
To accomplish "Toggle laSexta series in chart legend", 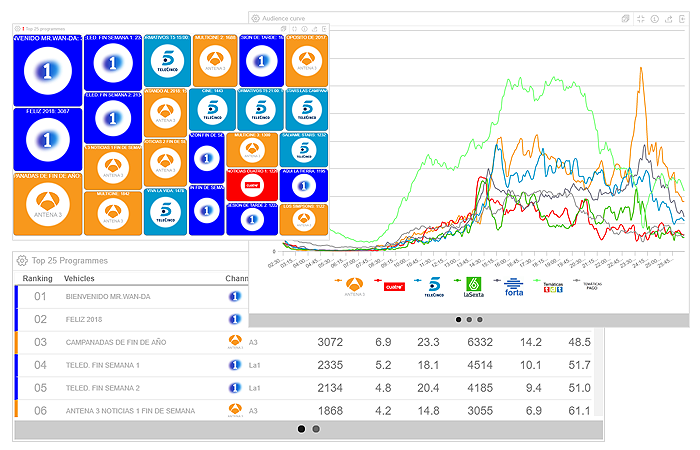I will [473, 287].
